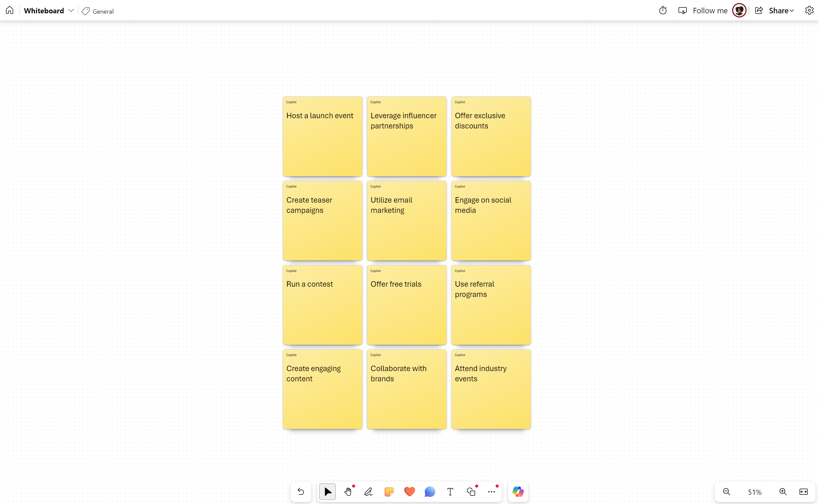Select the 'Run a contest' note

tap(322, 305)
